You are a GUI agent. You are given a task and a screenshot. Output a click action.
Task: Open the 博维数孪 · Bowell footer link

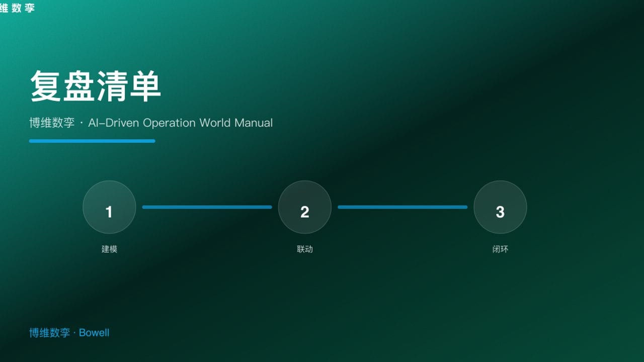69,333
